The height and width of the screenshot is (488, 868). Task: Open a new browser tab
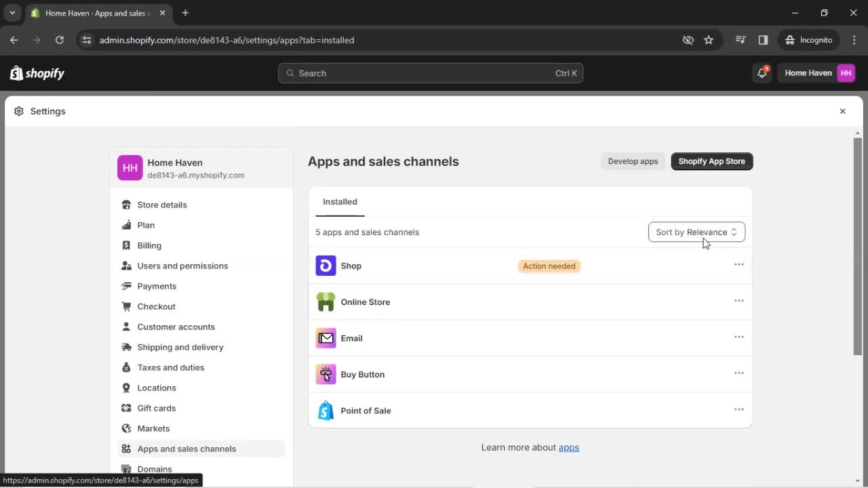coord(185,13)
